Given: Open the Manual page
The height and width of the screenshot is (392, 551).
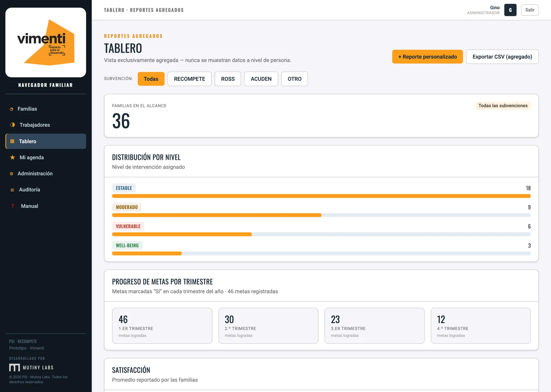Looking at the screenshot, I should point(46,206).
